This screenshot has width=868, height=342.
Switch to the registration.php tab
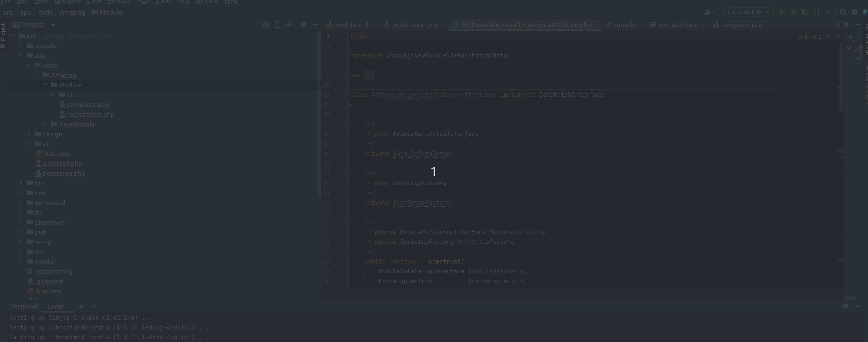414,25
